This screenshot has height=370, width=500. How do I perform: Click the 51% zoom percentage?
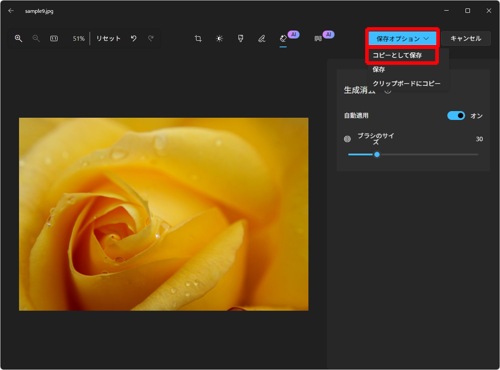coord(79,39)
